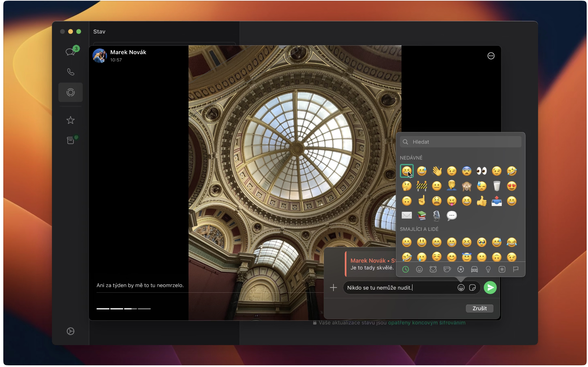Click Marek Novák's profile picture
The width and height of the screenshot is (588, 367).
pyautogui.click(x=100, y=56)
